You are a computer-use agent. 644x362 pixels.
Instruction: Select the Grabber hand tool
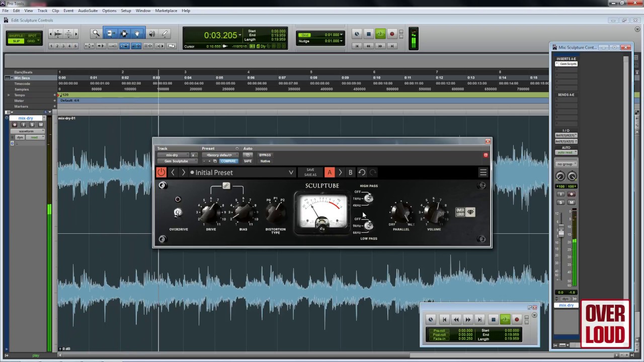[137, 34]
